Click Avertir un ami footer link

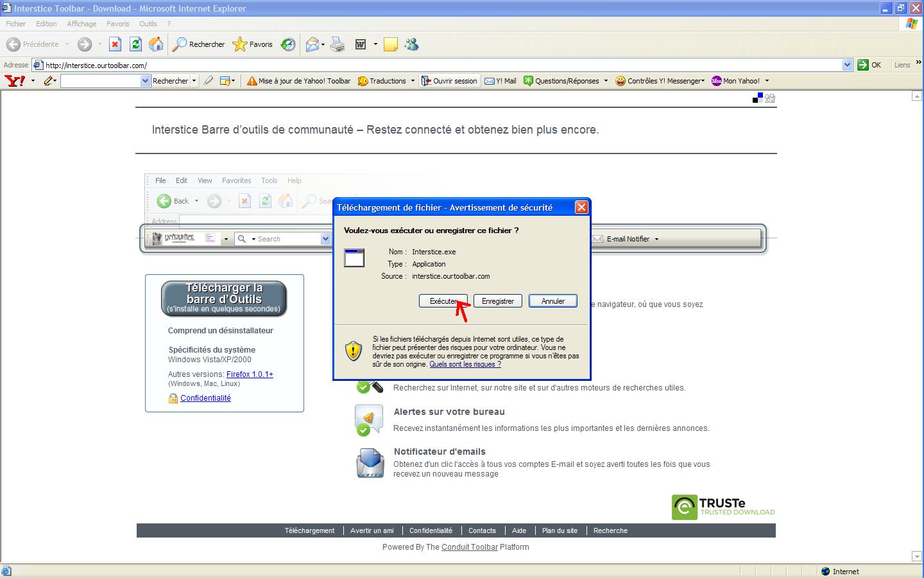[372, 530]
